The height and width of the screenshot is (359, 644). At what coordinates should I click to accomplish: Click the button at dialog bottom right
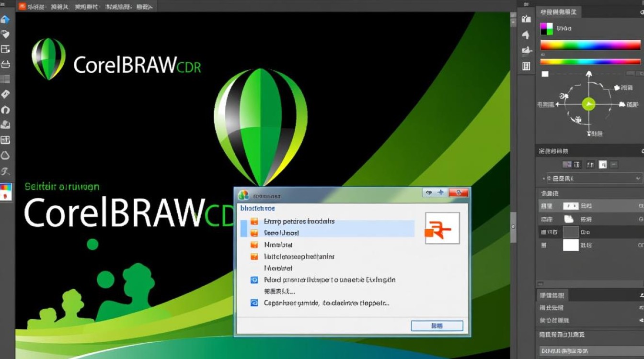437,326
